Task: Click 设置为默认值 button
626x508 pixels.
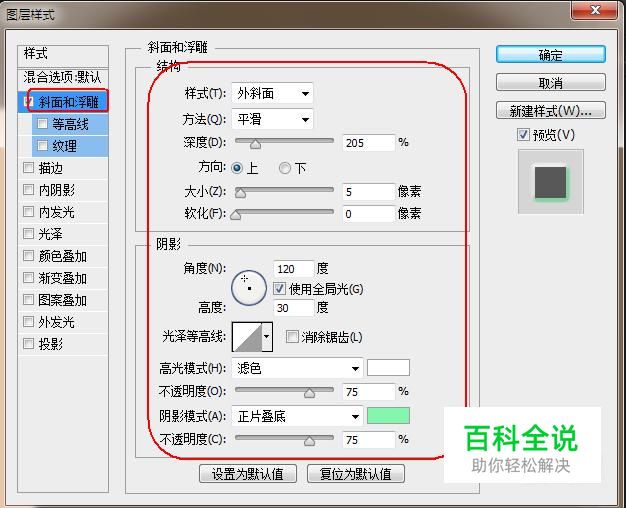Action: pos(248,474)
